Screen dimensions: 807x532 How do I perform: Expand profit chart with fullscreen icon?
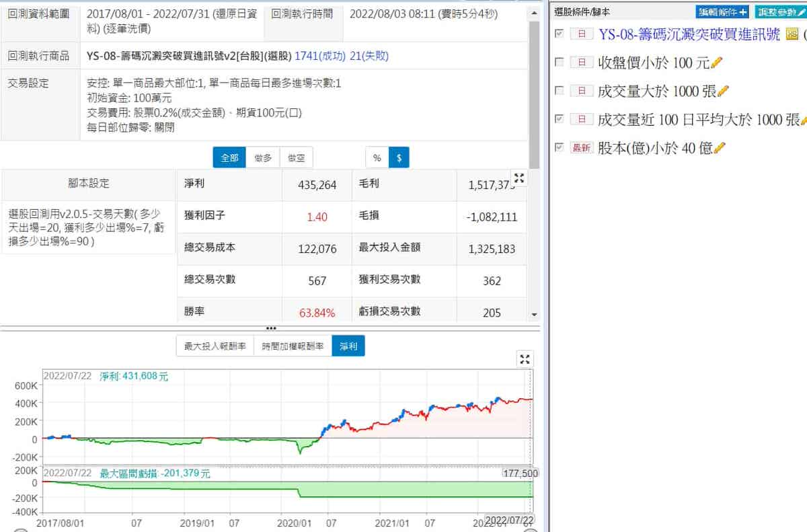pos(525,359)
